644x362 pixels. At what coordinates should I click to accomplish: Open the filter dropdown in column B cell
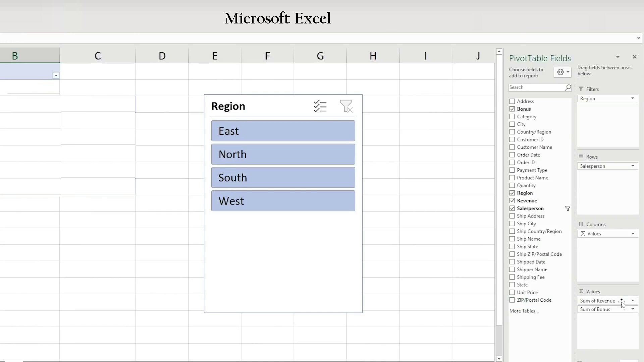pyautogui.click(x=56, y=76)
